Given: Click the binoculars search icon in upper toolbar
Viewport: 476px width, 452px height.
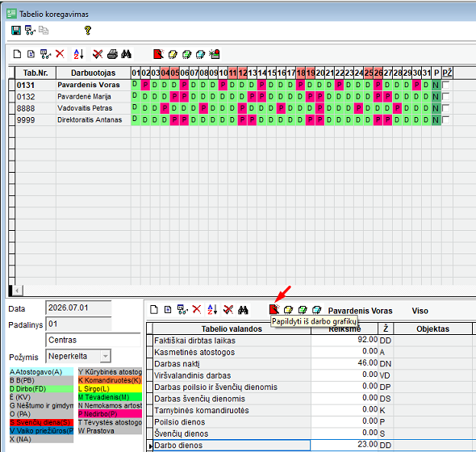Looking at the screenshot, I should 127,54.
